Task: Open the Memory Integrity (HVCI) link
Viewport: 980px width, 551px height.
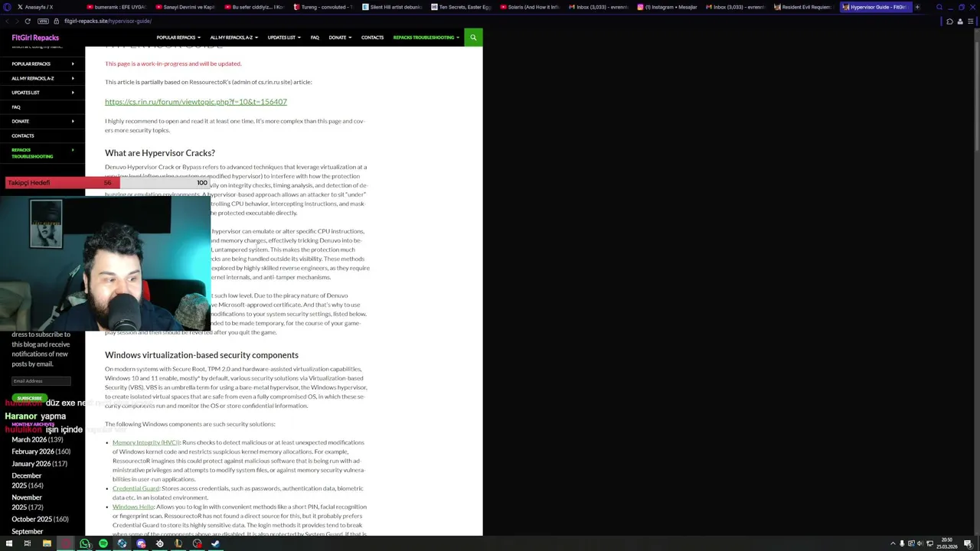Action: [145, 442]
